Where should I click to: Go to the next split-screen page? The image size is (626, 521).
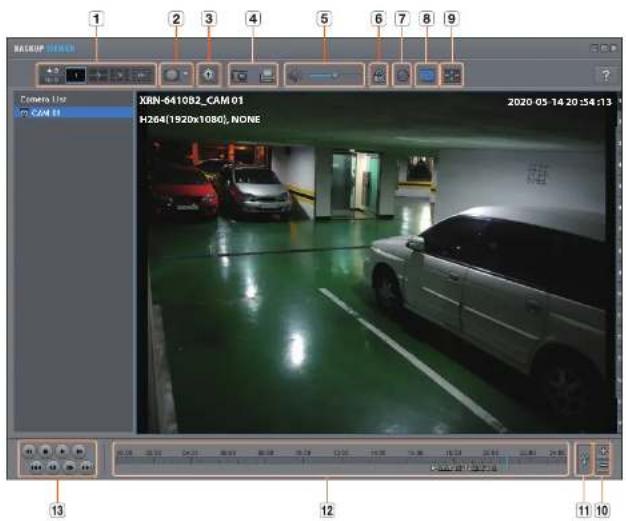tap(119, 75)
